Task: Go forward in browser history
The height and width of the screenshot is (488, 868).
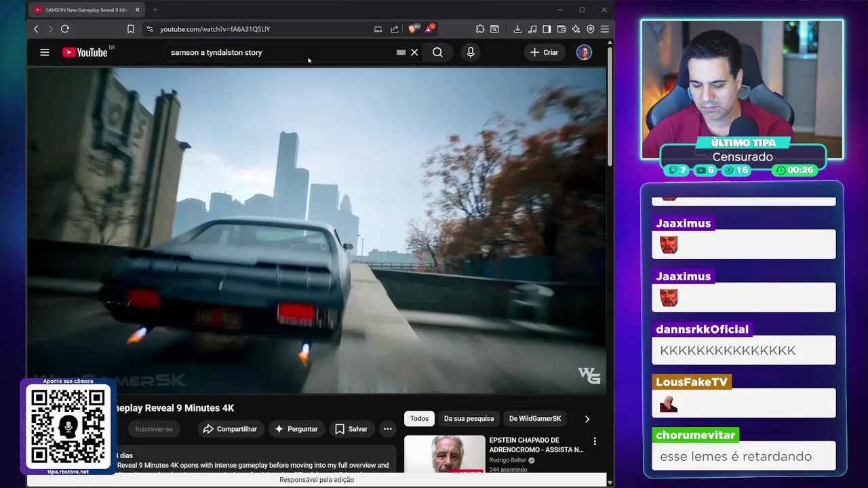Action: pyautogui.click(x=50, y=29)
